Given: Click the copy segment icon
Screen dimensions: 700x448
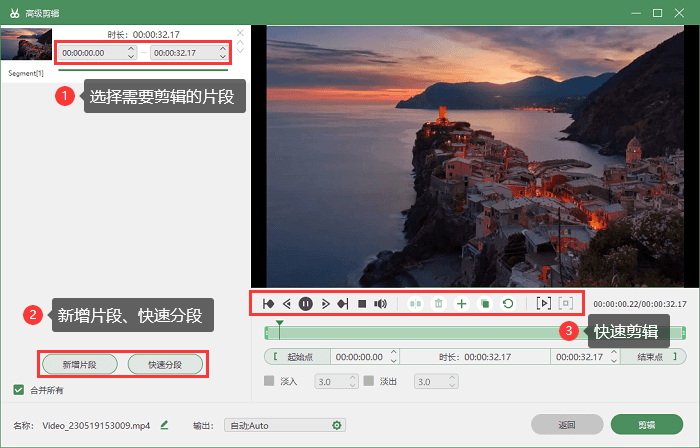Looking at the screenshot, I should click(485, 304).
